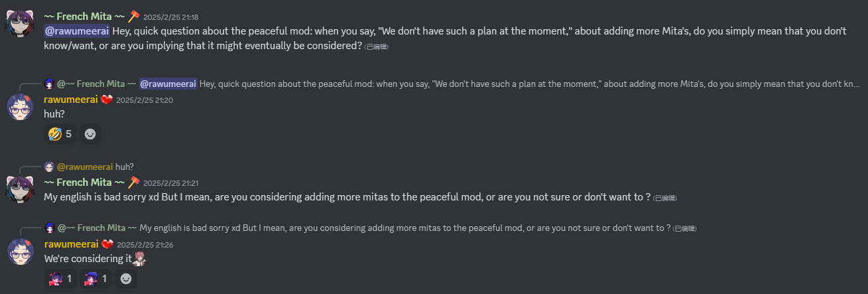Add a reaction under "We're considering it"
Screen dimensions: 868x294
(x=125, y=279)
